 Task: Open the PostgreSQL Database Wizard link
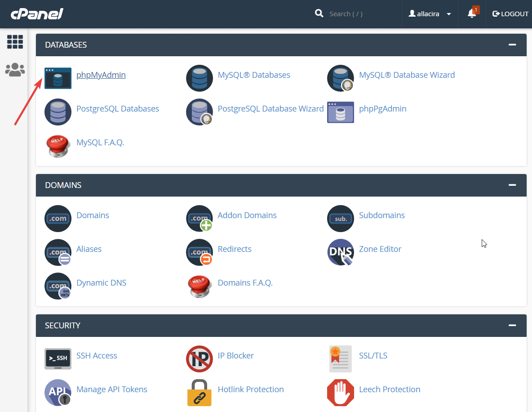[271, 109]
